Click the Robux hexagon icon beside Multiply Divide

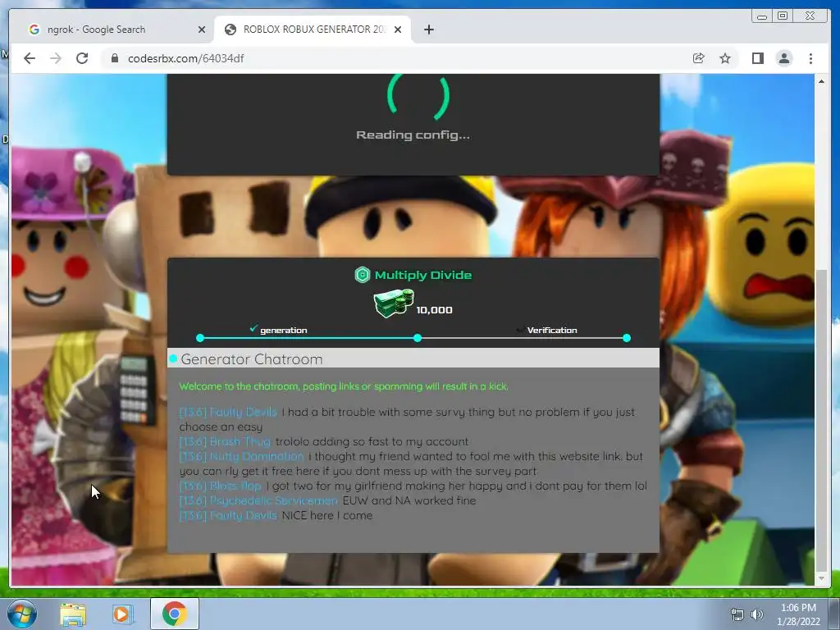[362, 275]
